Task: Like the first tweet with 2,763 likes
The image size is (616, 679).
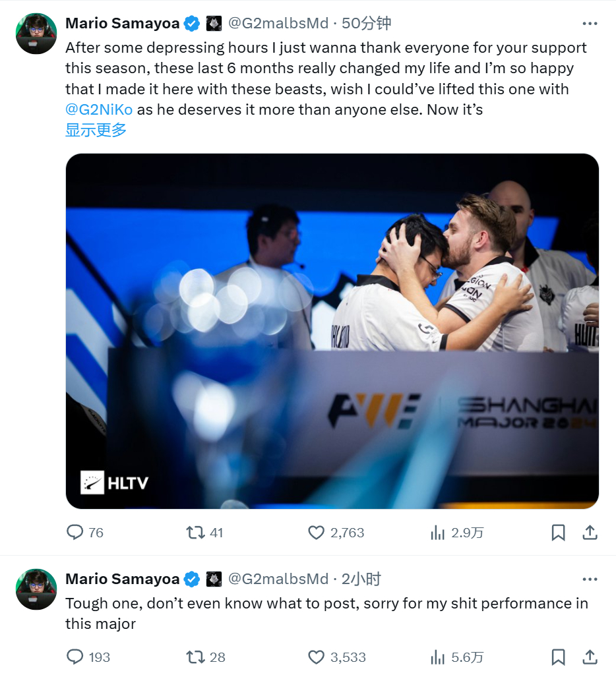Action: pyautogui.click(x=317, y=533)
